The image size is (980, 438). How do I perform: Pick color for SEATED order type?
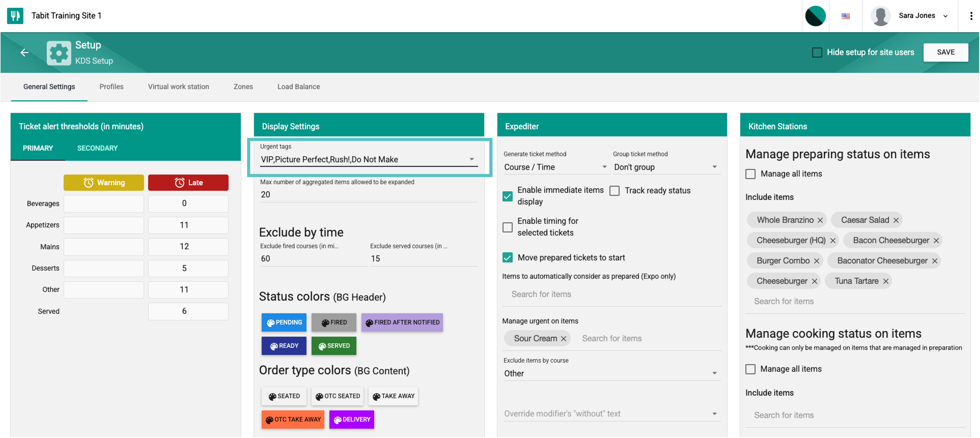click(x=284, y=396)
